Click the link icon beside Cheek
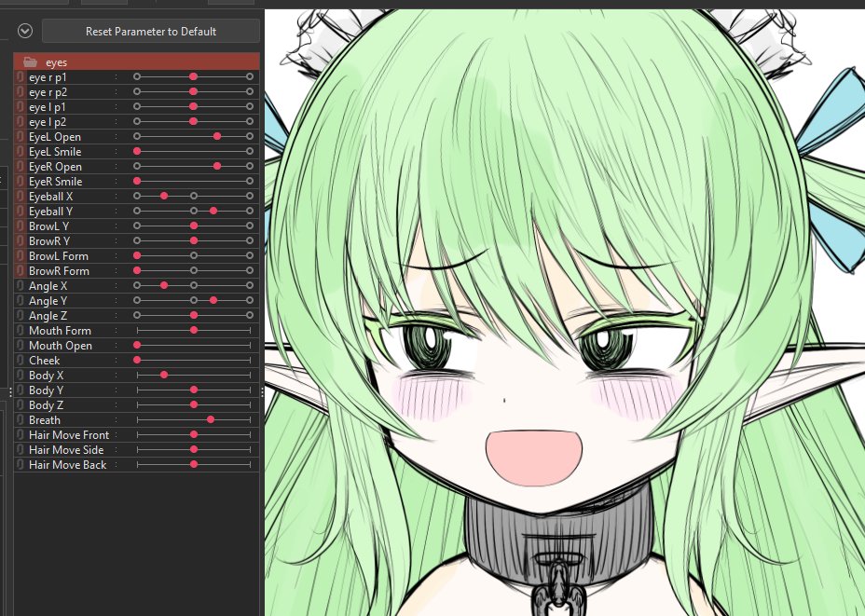 (21, 360)
